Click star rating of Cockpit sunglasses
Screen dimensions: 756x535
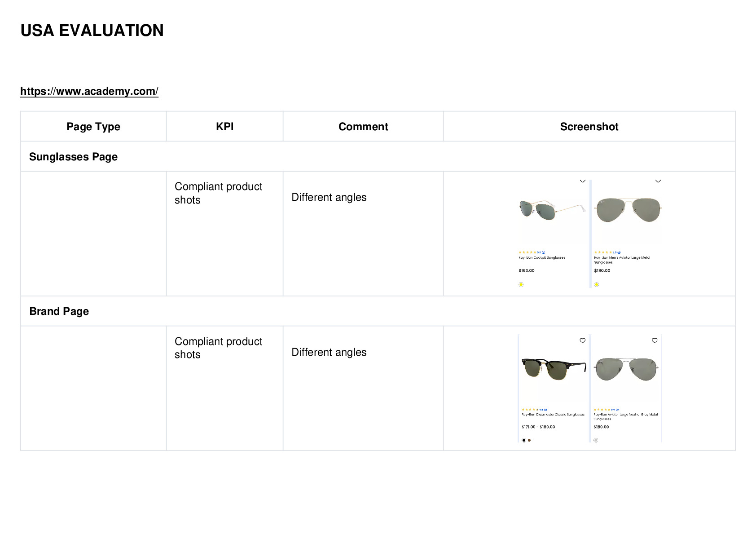coord(527,252)
